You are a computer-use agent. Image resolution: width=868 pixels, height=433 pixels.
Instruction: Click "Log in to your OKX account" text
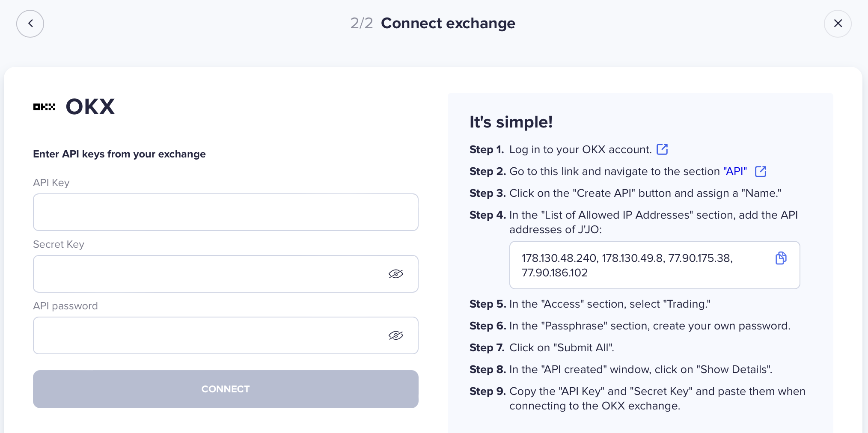[580, 149]
